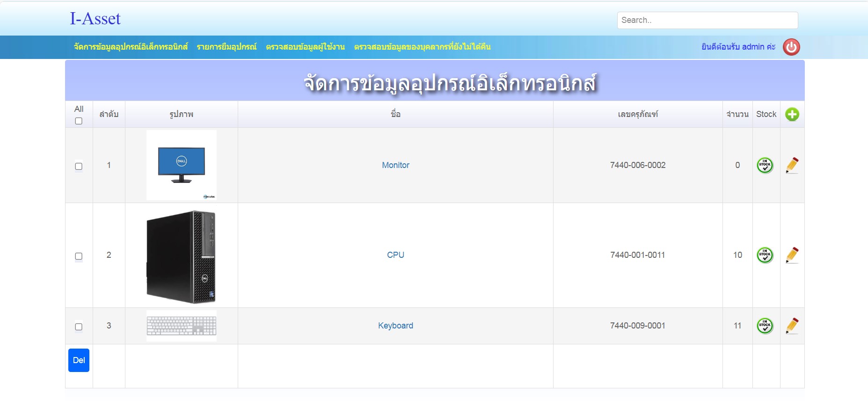The width and height of the screenshot is (868, 401).
Task: Select the checkbox for CPU row
Action: coord(79,256)
